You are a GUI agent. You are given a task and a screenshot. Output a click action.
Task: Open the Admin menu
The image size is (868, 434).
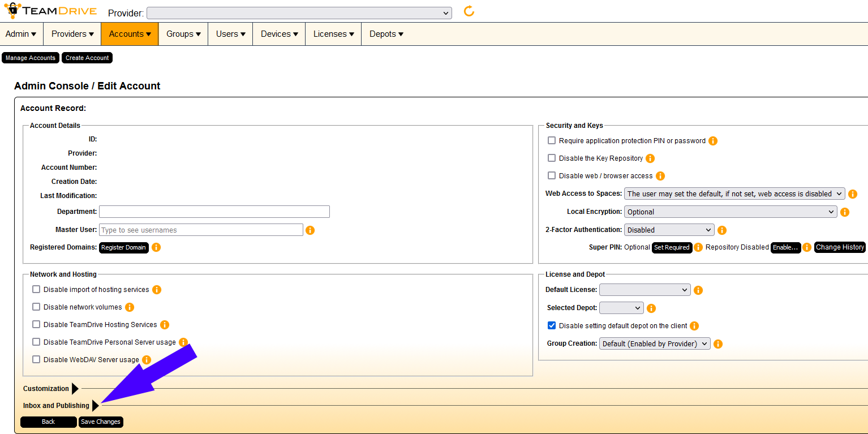(x=21, y=34)
